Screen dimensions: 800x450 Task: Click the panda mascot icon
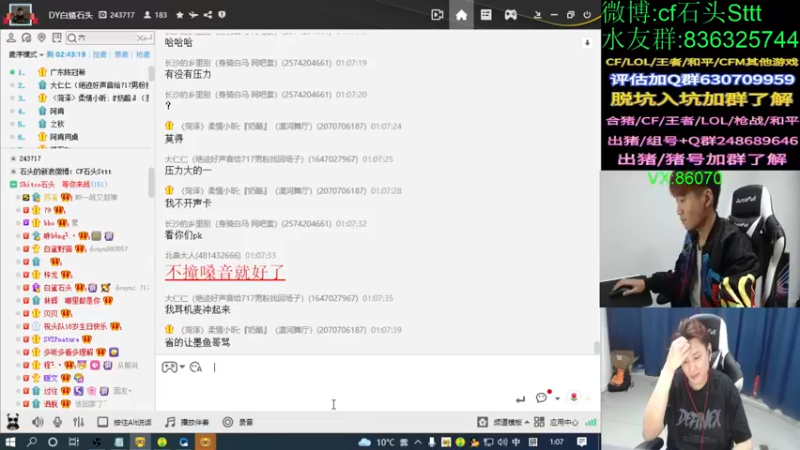click(x=13, y=421)
